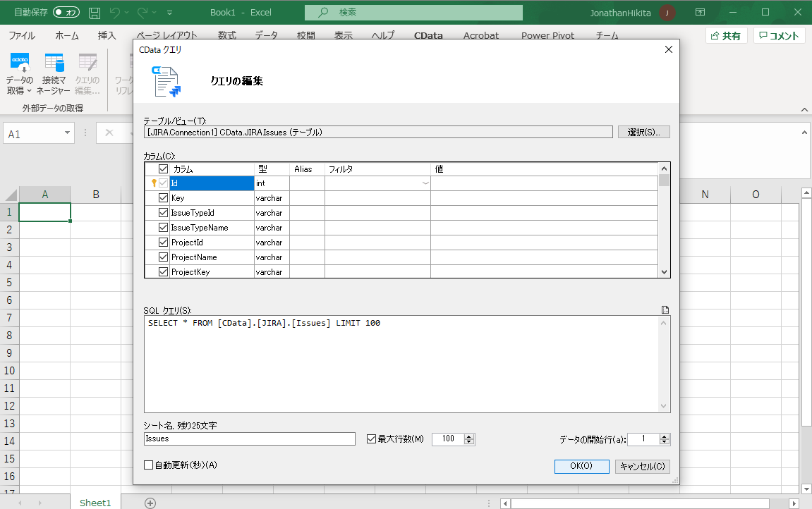This screenshot has width=812, height=509.
Task: Click the シート名 field containing Issues
Action: pyautogui.click(x=250, y=439)
